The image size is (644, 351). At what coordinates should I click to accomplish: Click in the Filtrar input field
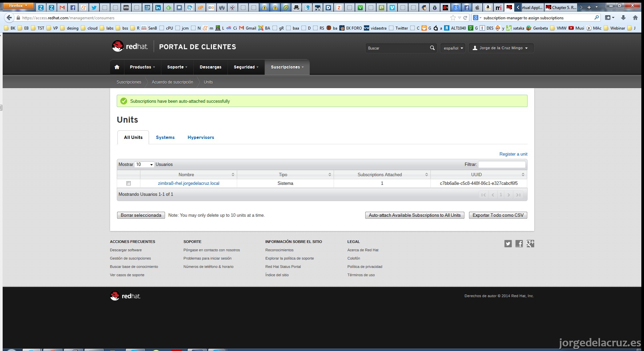502,164
